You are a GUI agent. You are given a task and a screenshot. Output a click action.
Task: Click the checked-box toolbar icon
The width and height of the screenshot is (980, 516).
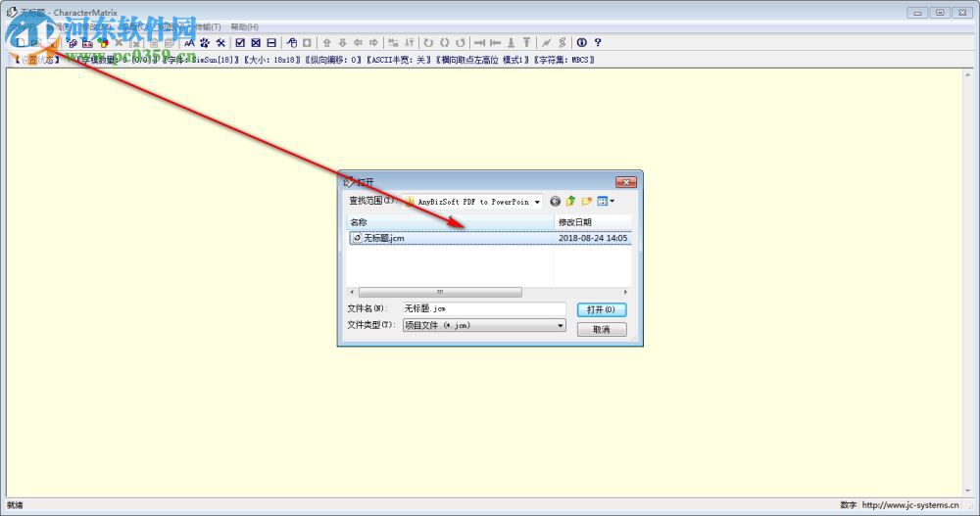(x=240, y=42)
